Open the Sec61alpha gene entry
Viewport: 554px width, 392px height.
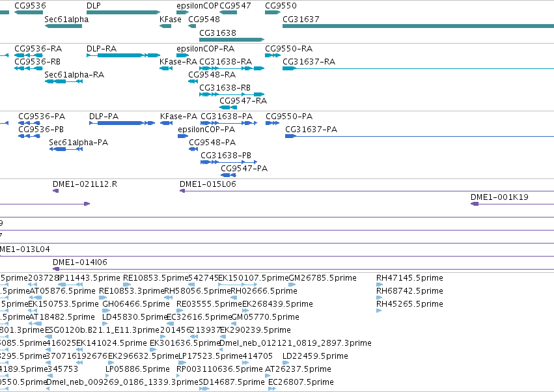coord(66,19)
